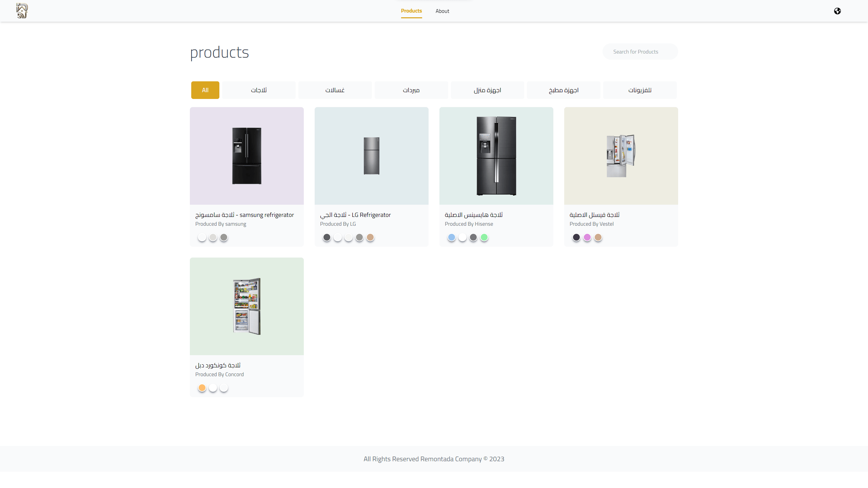868x488 pixels.
Task: Click the Products navigation menu item
Action: click(x=411, y=11)
